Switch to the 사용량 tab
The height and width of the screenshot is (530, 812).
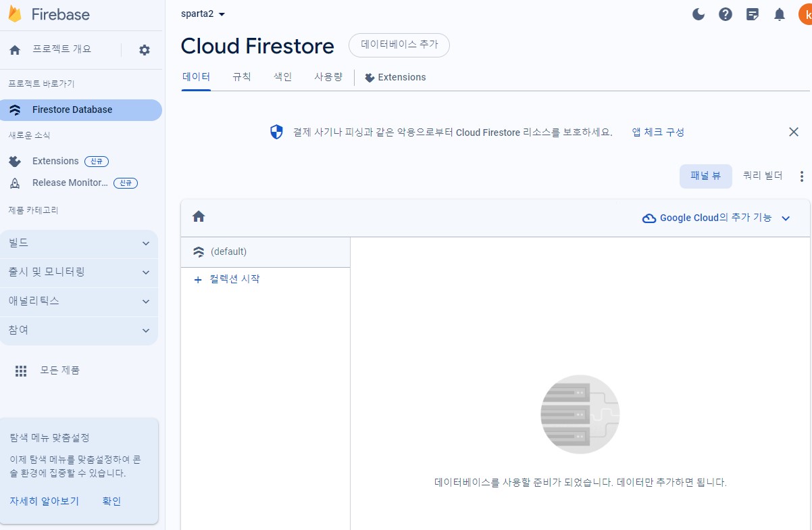pos(328,77)
